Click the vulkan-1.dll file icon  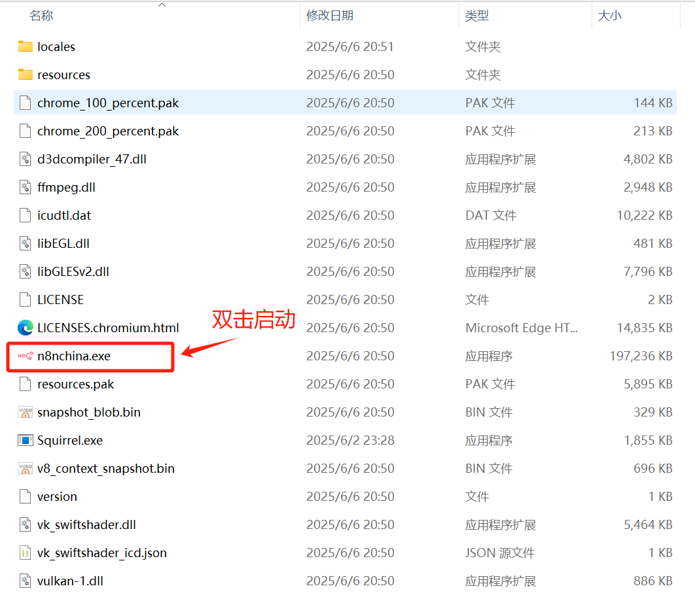click(26, 581)
